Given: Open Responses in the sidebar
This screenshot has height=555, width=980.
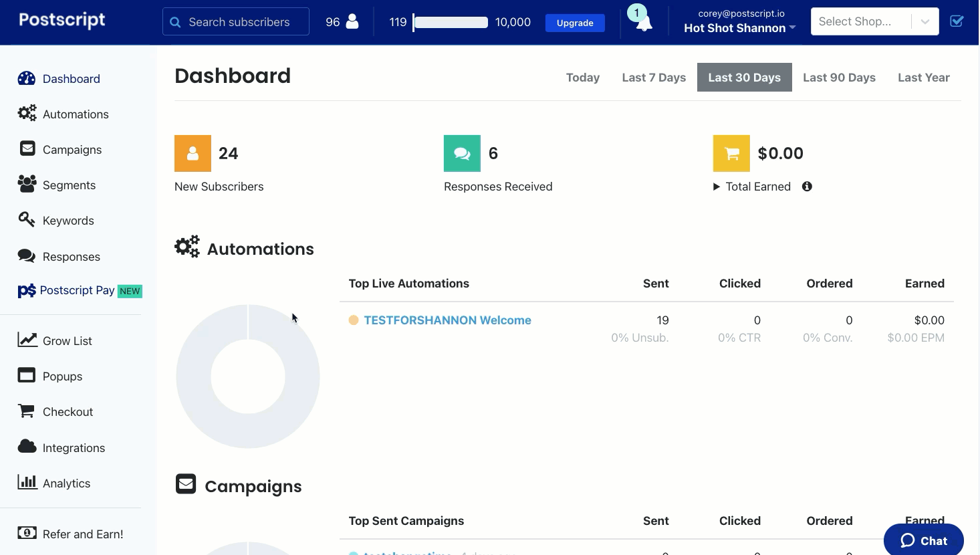Looking at the screenshot, I should click(72, 257).
